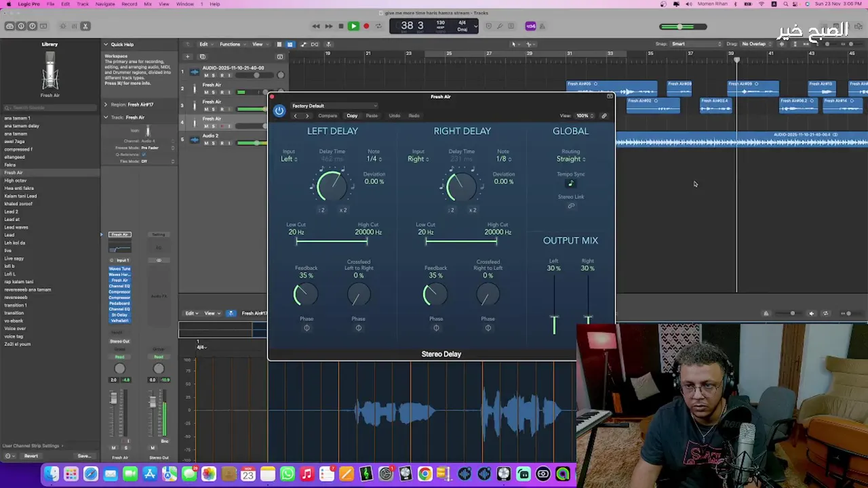Click Undo in the plugin header

tap(394, 116)
